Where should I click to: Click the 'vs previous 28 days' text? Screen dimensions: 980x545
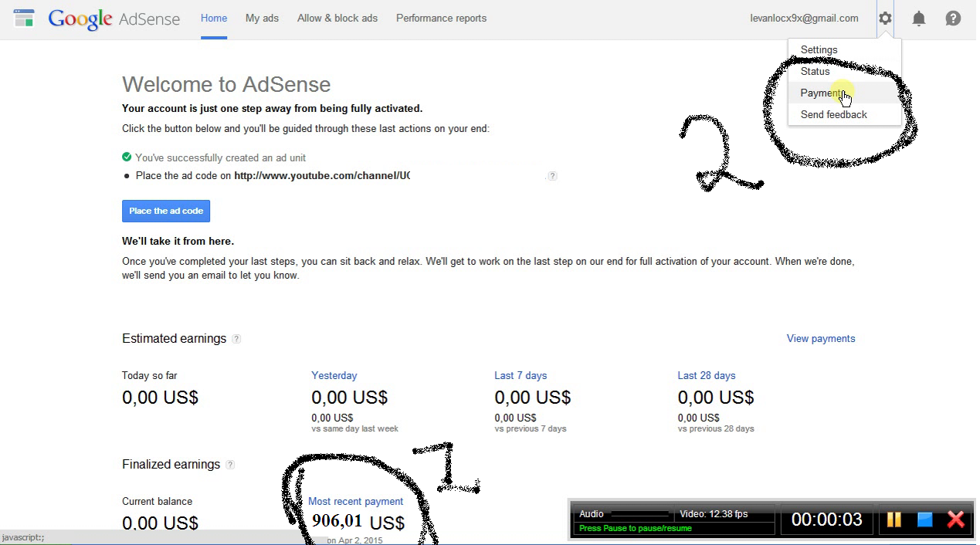pos(716,428)
